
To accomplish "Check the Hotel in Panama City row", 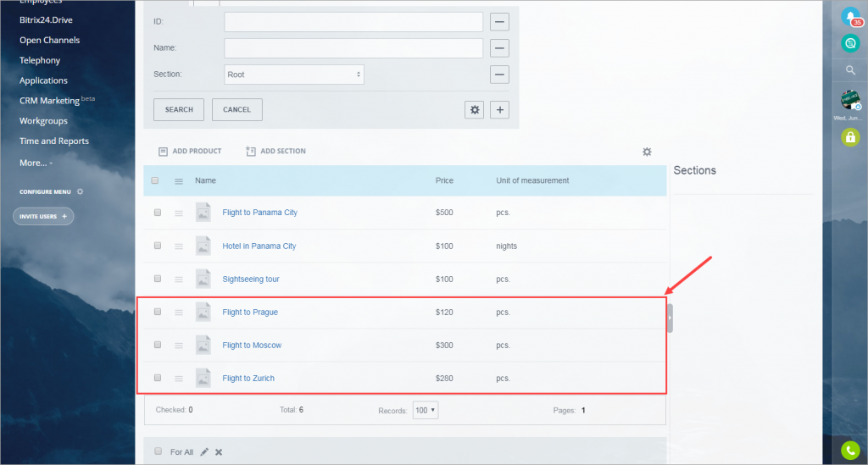I will pyautogui.click(x=158, y=246).
